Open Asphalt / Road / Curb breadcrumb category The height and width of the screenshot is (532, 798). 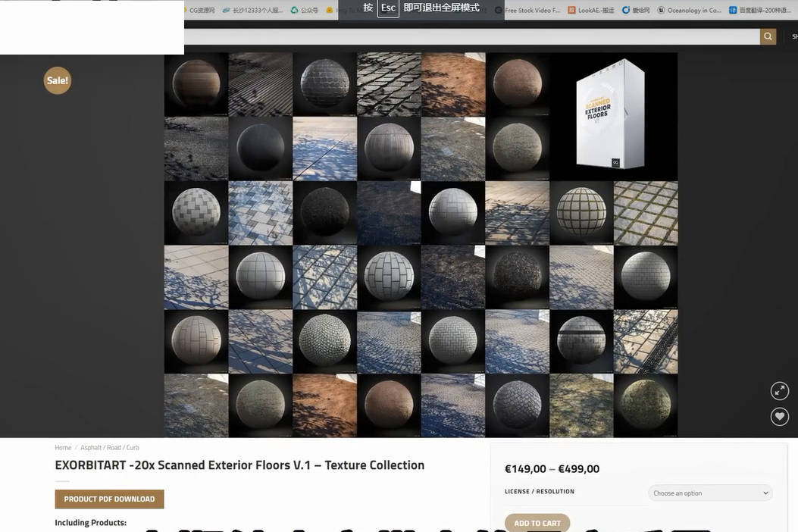coord(110,448)
